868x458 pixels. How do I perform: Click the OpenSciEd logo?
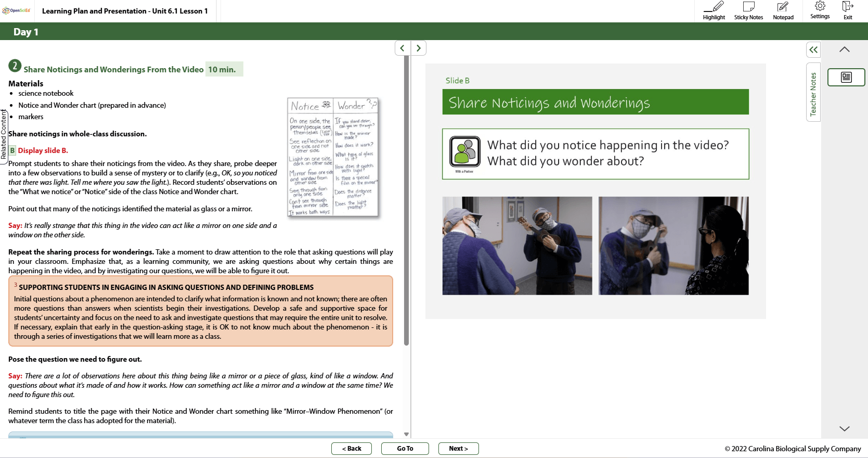point(17,10)
